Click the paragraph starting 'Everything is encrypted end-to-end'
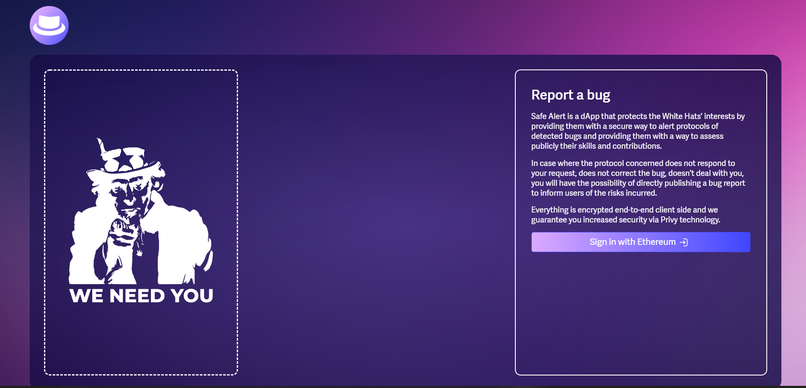Screen dimensions: 806x388 [x=626, y=215]
